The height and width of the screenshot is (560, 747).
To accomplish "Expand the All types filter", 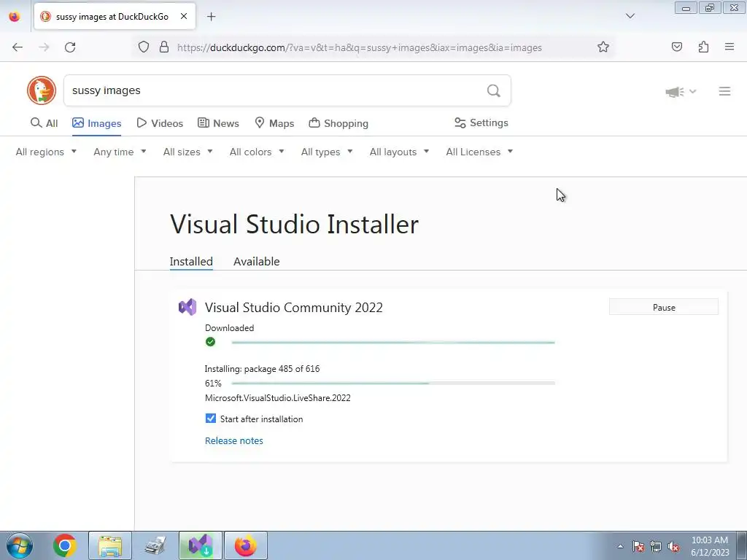I will (327, 152).
